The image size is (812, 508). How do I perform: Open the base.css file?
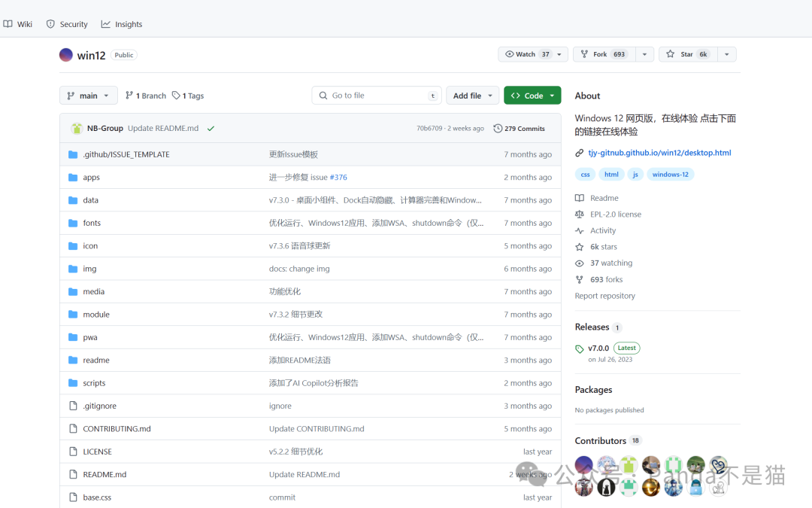(x=97, y=497)
